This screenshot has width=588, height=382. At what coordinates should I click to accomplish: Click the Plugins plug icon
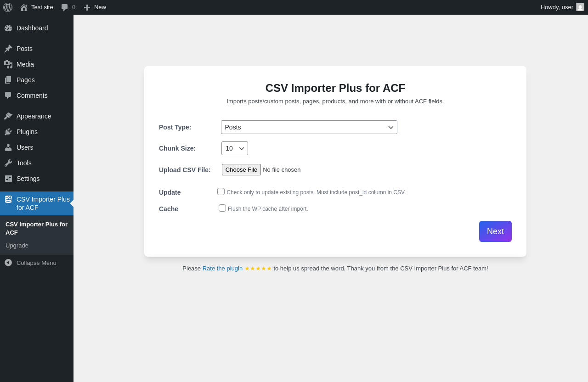[8, 132]
